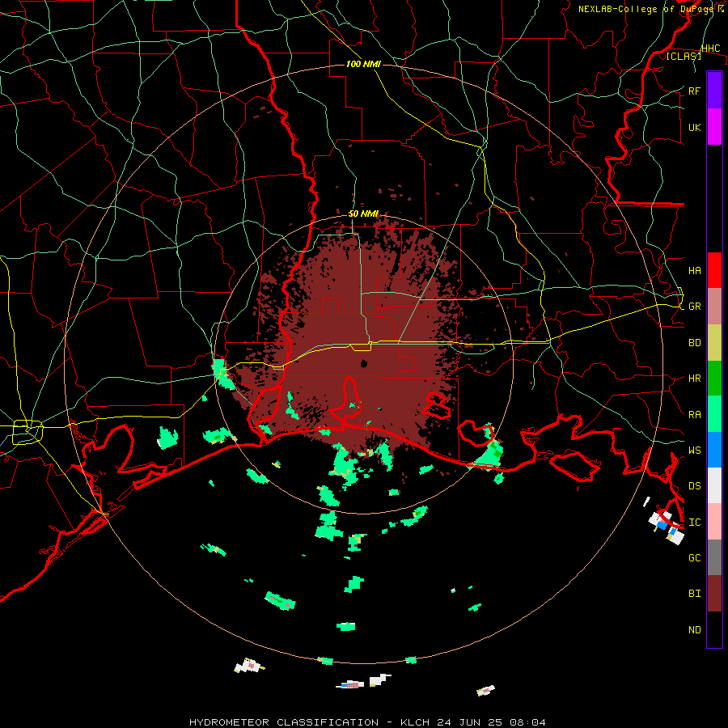Pick the HR dark green legend swatch
Viewport: 728px width, 728px height.
pos(714,378)
